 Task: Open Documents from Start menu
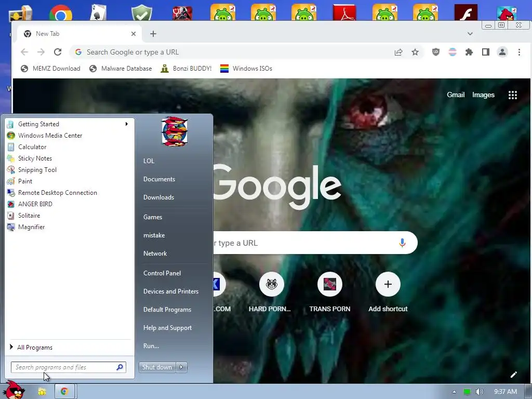(159, 179)
